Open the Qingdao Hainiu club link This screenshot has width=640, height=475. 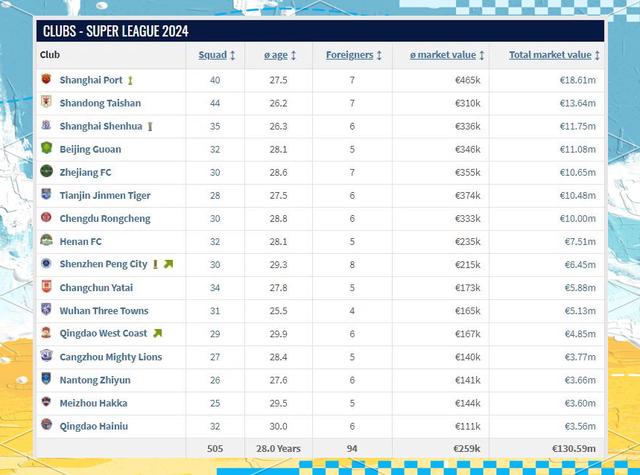coord(93,426)
